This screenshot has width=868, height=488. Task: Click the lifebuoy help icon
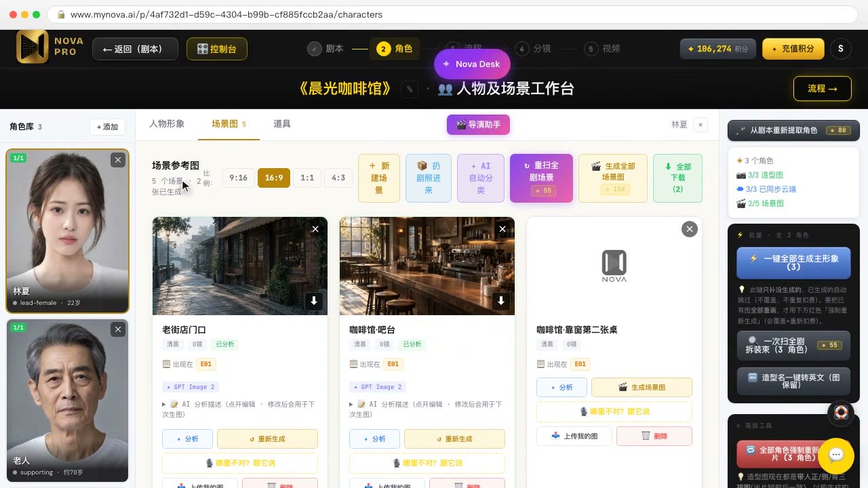(x=841, y=413)
